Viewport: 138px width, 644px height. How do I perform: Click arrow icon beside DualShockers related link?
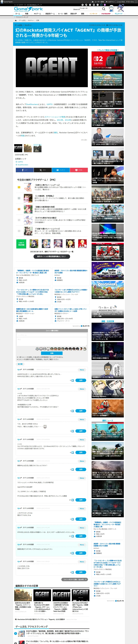point(17,165)
